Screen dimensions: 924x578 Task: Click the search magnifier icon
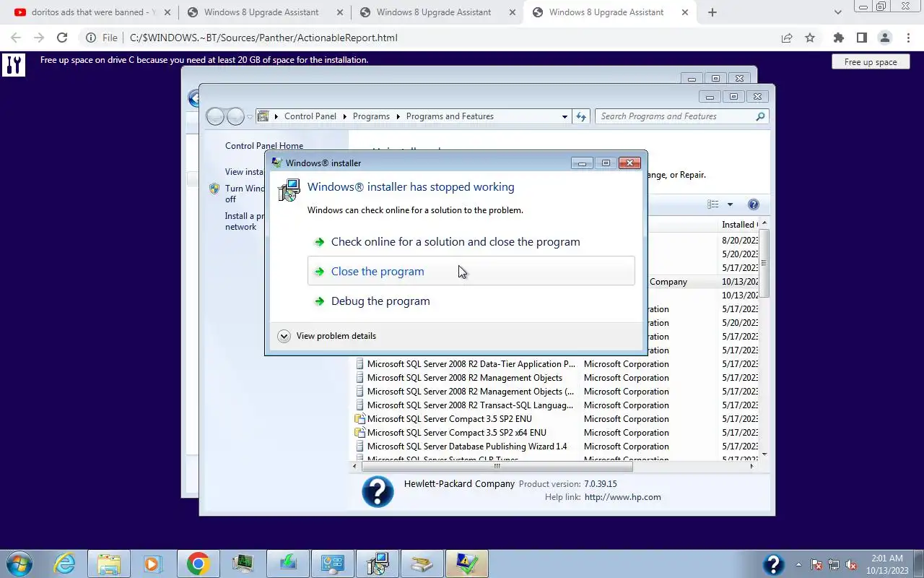(760, 116)
